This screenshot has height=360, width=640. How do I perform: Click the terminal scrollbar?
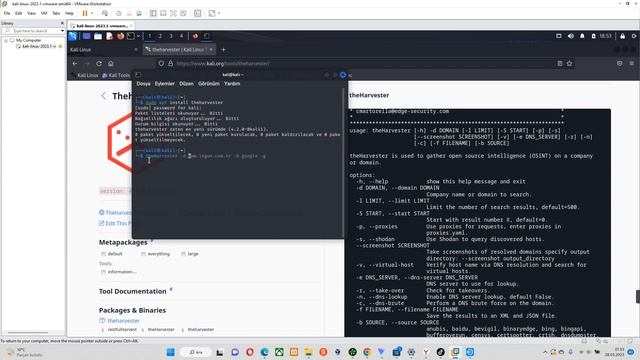click(343, 162)
